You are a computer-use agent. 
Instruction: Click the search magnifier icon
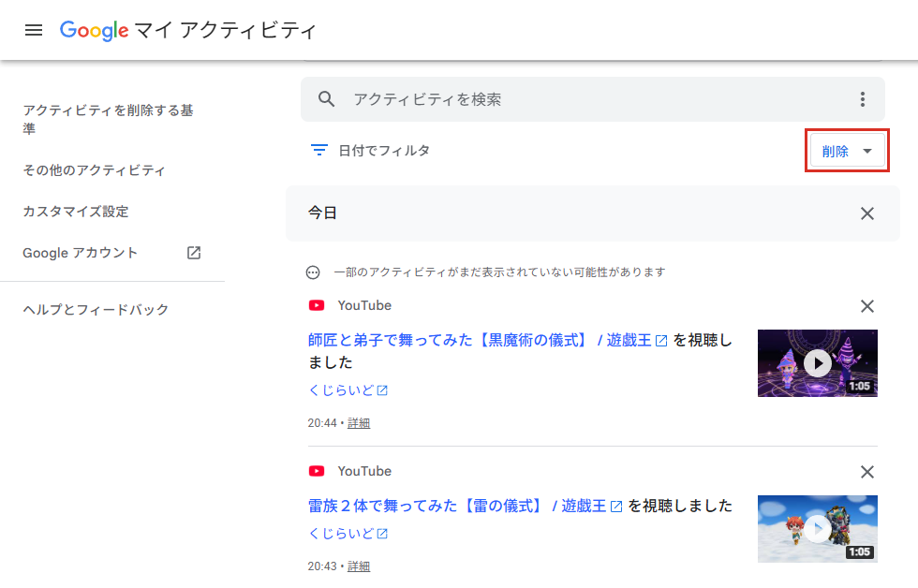point(326,99)
